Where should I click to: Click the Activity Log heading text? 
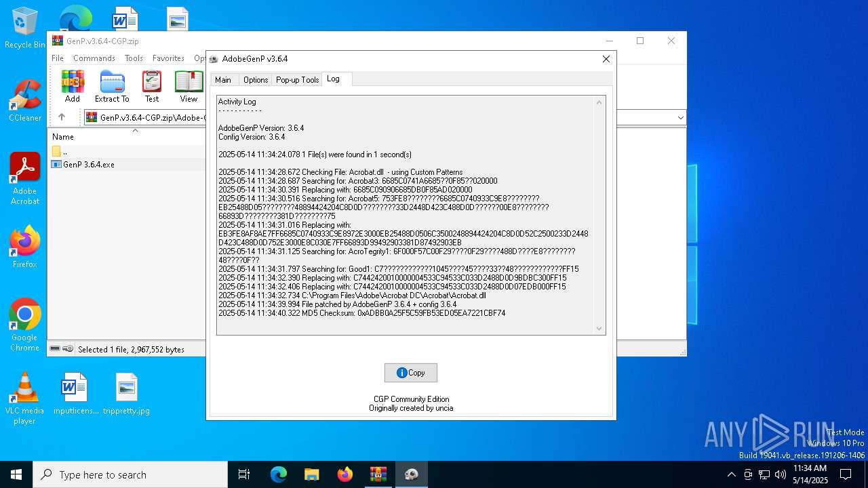(237, 102)
